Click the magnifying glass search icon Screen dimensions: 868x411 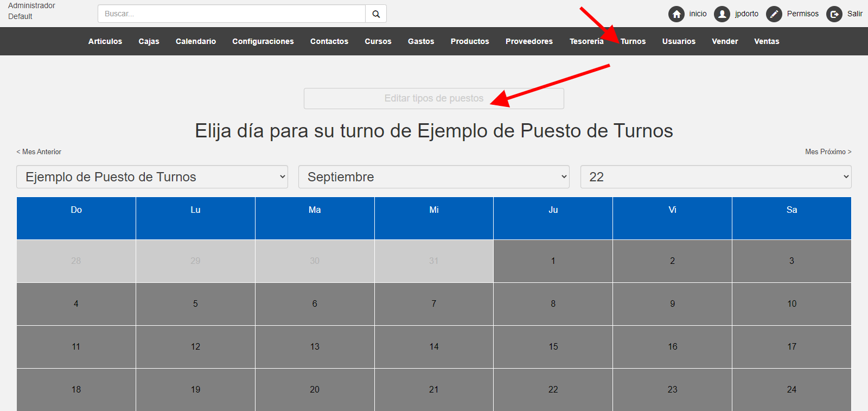pos(376,14)
